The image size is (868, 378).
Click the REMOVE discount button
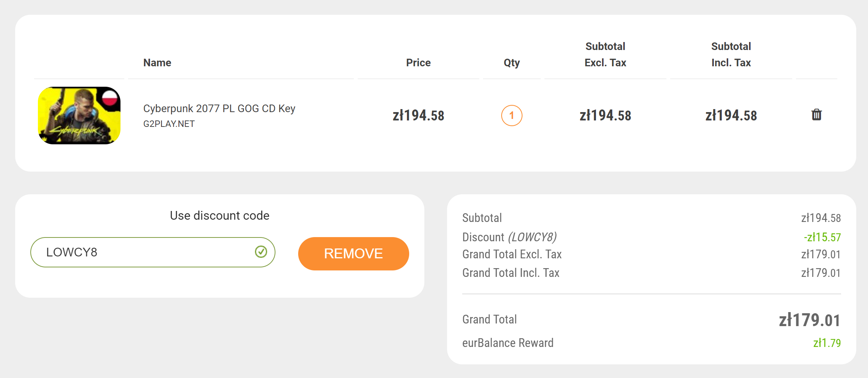coord(353,253)
